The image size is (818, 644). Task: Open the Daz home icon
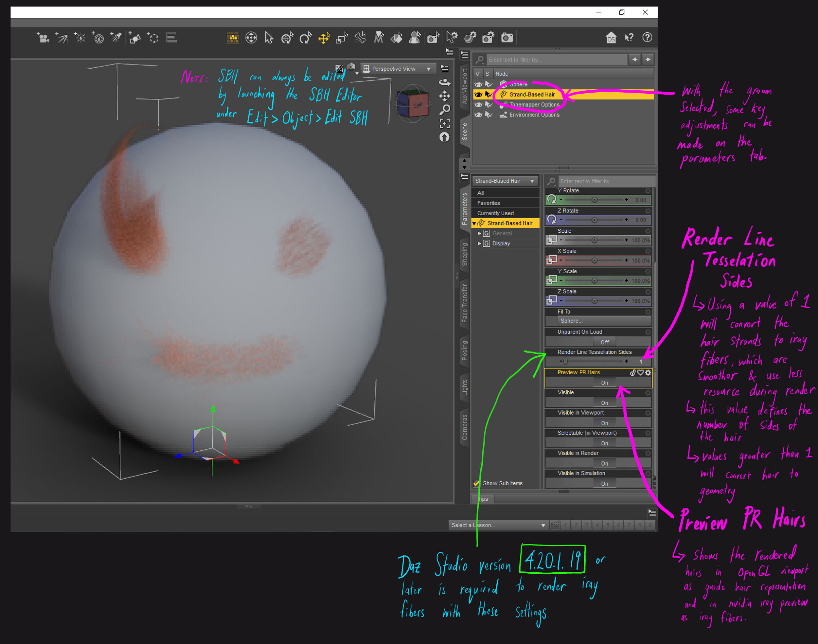click(611, 38)
